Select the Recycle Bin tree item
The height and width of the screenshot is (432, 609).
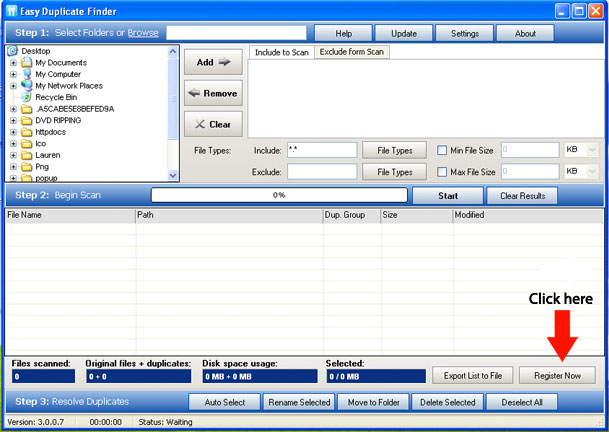point(56,97)
